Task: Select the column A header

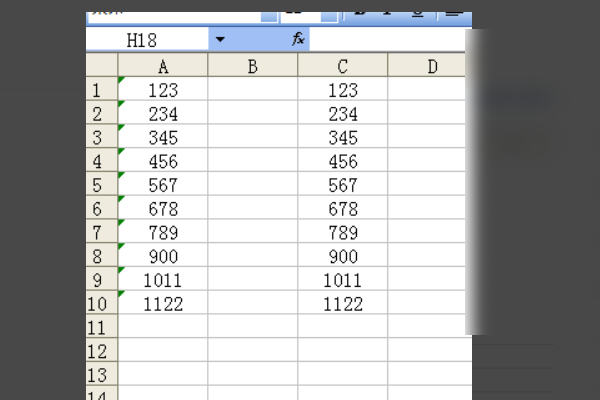Action: coord(162,66)
